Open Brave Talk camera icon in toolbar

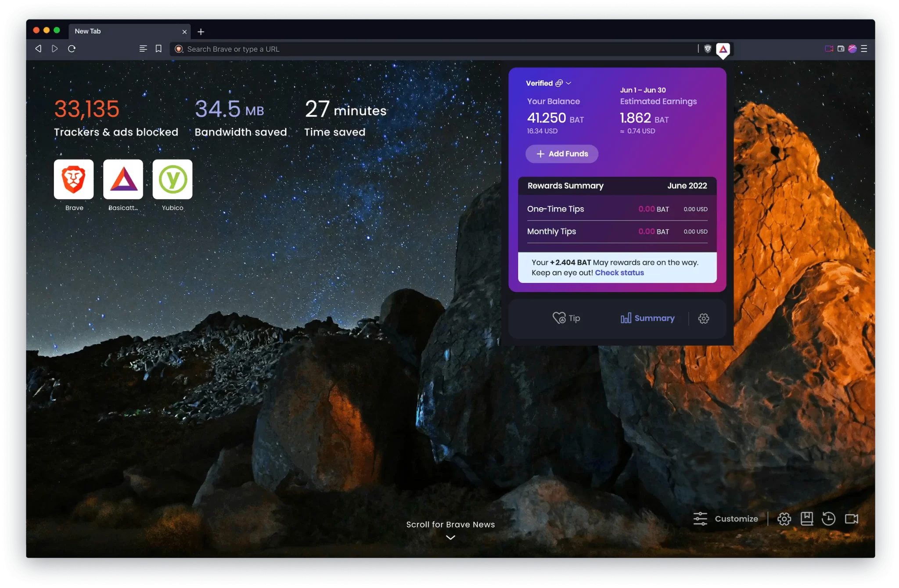point(829,49)
